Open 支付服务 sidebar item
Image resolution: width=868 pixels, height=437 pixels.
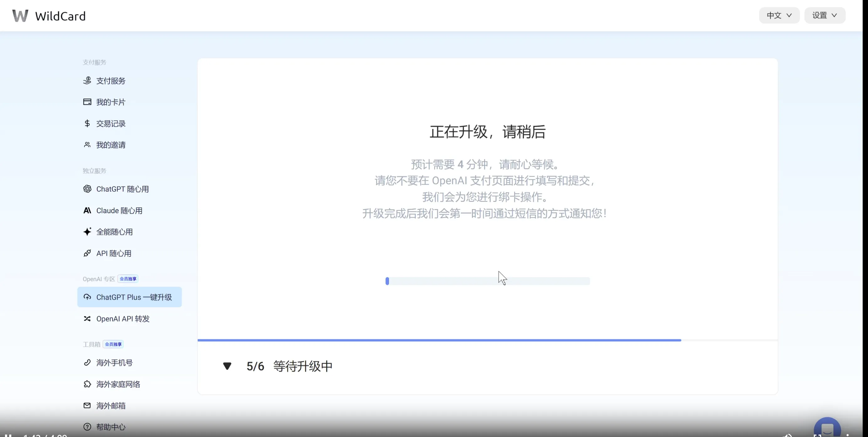(110, 81)
